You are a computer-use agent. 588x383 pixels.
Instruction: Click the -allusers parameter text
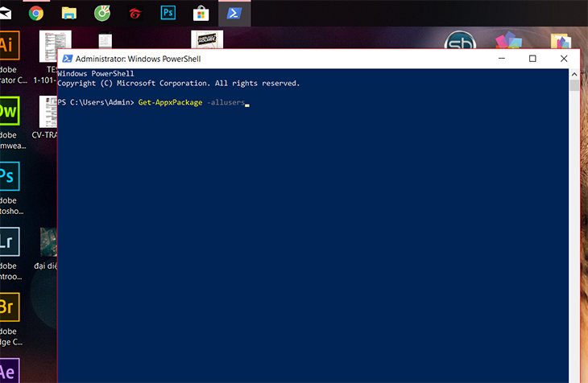(226, 102)
